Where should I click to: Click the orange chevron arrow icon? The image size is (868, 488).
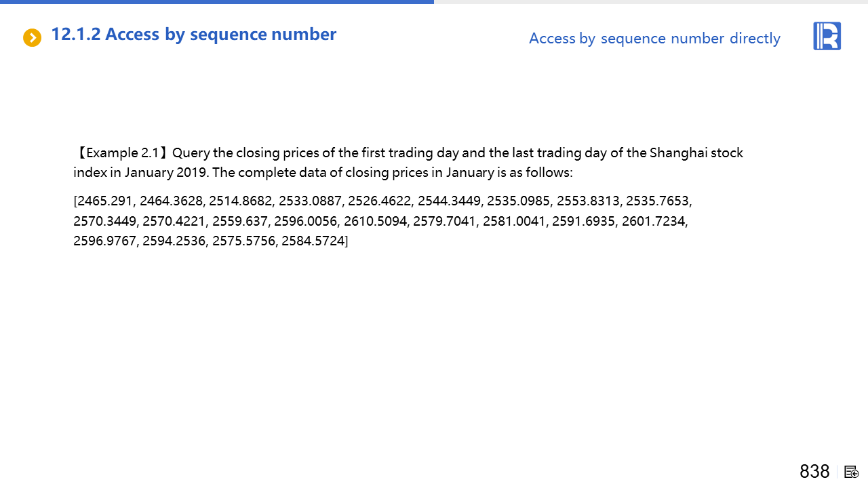(x=32, y=38)
